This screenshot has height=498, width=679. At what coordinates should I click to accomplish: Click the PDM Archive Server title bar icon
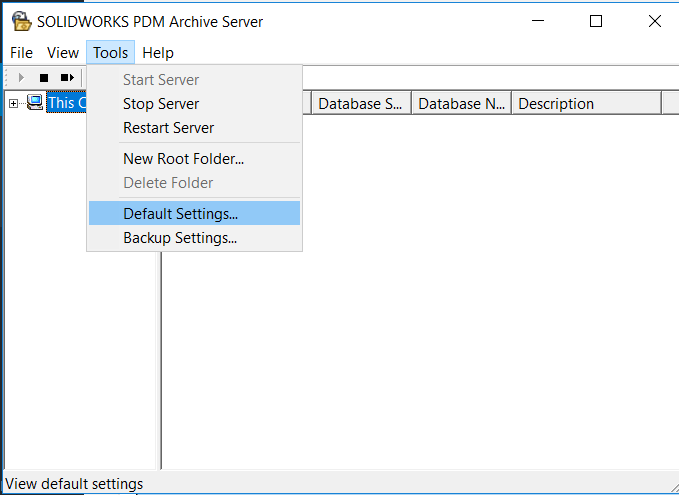20,21
